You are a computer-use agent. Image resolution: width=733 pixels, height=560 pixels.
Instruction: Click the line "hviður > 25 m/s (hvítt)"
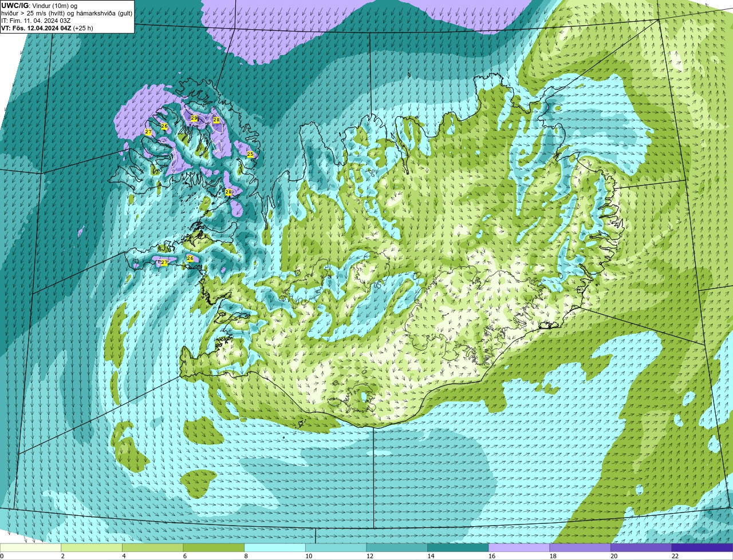(x=33, y=13)
